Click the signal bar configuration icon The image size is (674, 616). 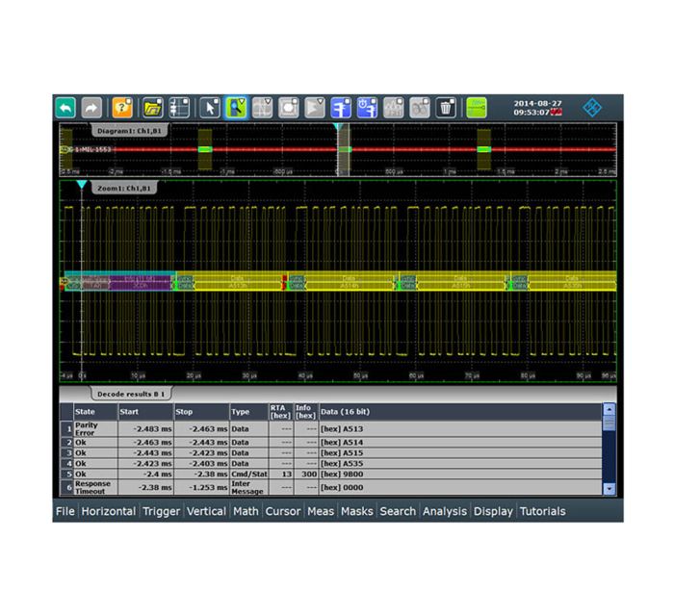point(179,108)
